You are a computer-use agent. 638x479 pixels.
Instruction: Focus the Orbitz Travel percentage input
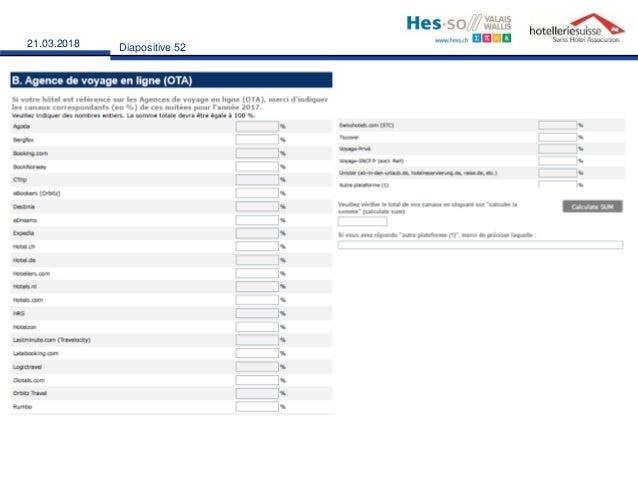tap(257, 393)
